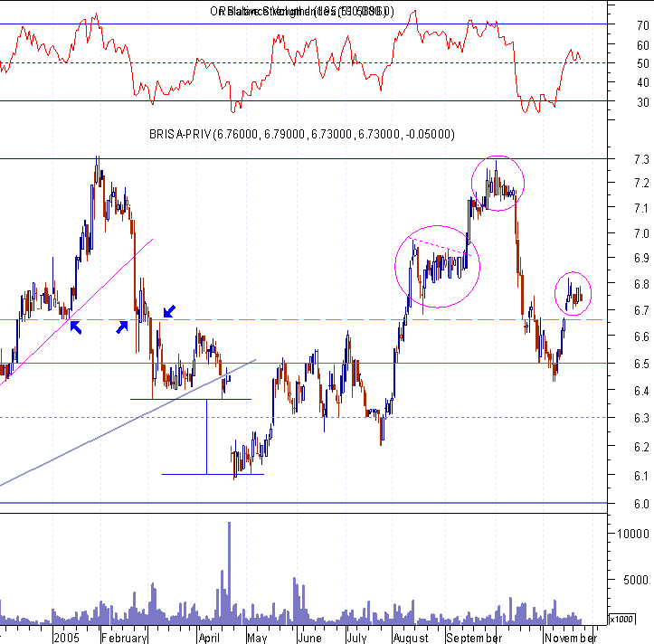Click the 6.2 price axis label

tap(641, 447)
